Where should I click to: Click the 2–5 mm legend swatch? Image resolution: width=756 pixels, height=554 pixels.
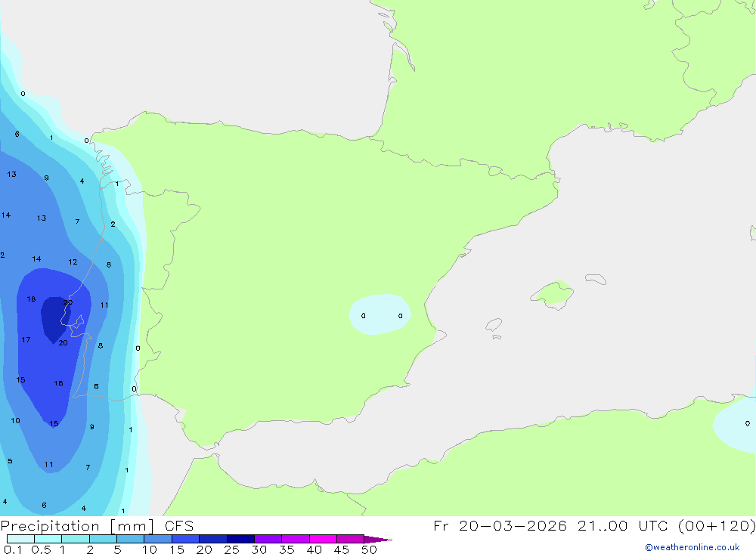[103, 539]
